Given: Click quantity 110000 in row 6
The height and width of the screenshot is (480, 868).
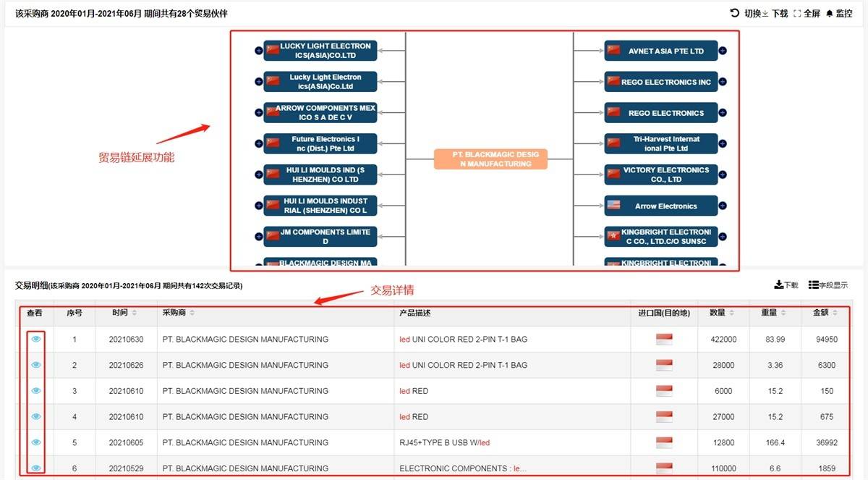Looking at the screenshot, I should tap(723, 469).
